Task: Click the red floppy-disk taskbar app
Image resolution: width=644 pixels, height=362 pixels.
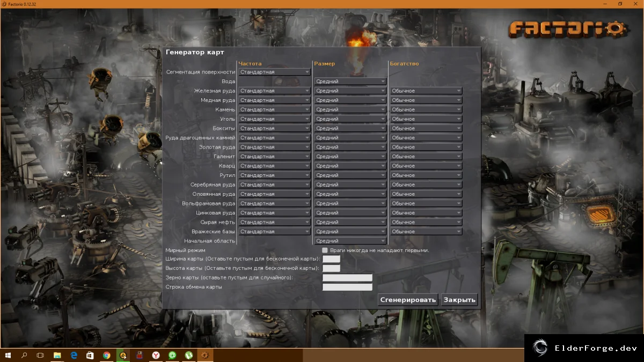Action: pyautogui.click(x=140, y=355)
